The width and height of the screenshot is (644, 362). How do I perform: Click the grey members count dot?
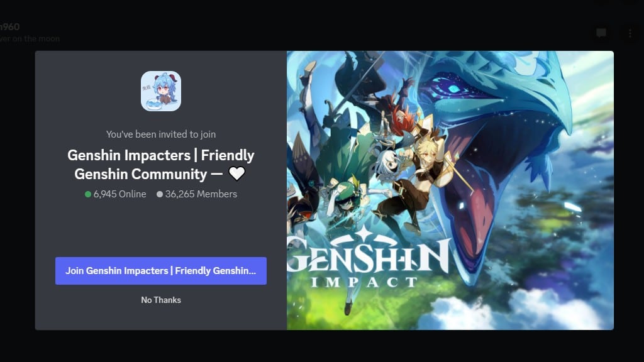click(159, 194)
